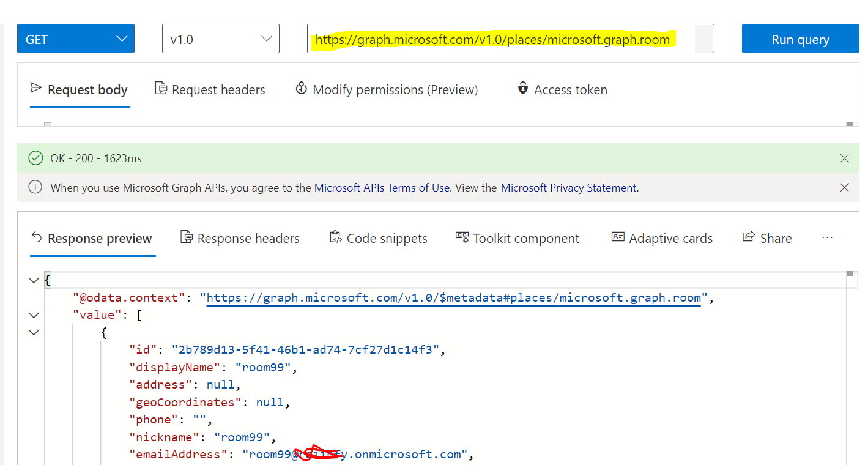
Task: Open the v1.0 API version dropdown
Action: click(x=221, y=39)
